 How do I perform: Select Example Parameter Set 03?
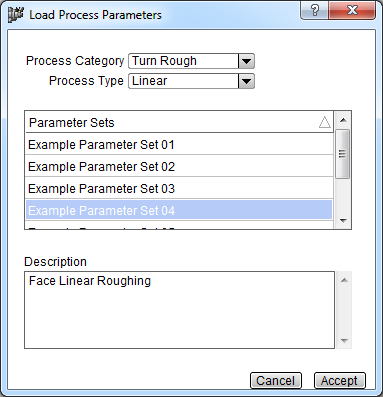click(x=179, y=189)
